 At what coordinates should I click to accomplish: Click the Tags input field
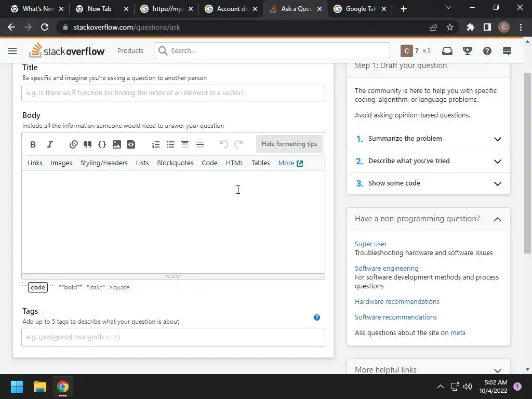click(x=173, y=337)
